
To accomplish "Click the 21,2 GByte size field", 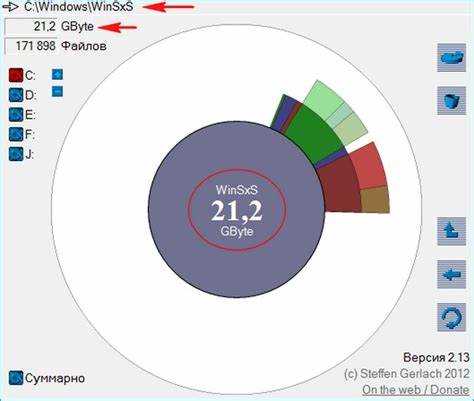I will pyautogui.click(x=31, y=26).
